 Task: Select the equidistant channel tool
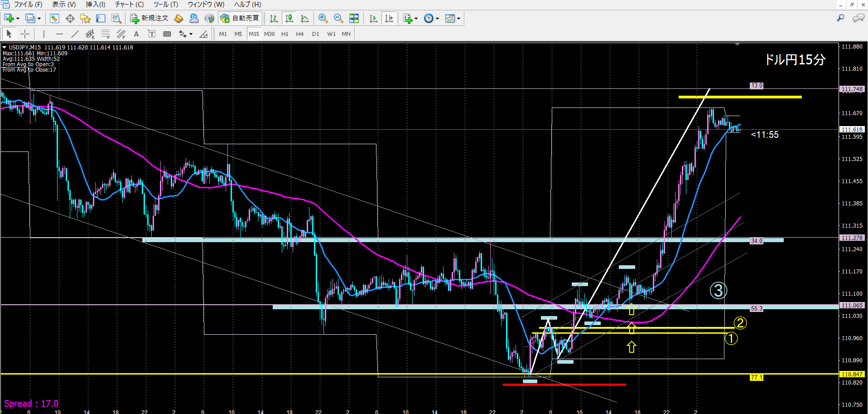90,34
